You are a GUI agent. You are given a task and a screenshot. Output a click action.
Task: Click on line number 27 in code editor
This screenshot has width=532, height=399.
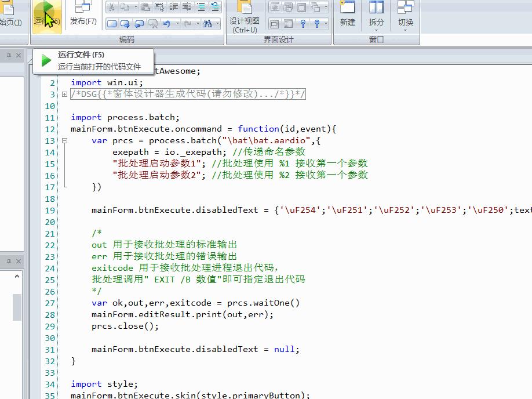pyautogui.click(x=50, y=303)
